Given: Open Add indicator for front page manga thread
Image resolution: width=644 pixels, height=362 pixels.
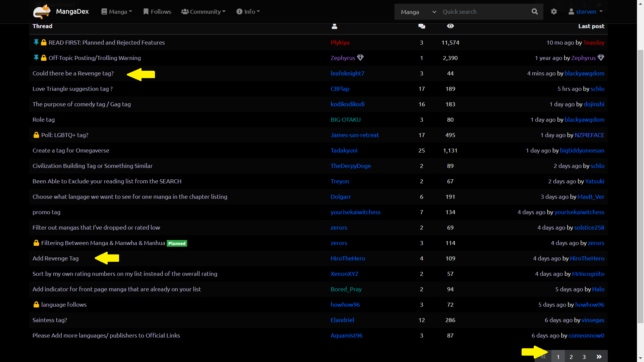Looking at the screenshot, I should (x=116, y=289).
